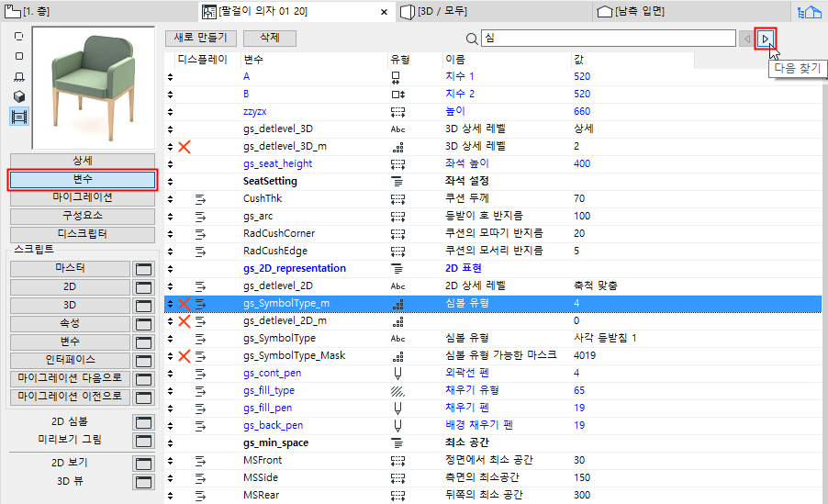Image resolution: width=828 pixels, height=504 pixels.
Task: Click the Find Previous arrow button
Action: tap(746, 39)
